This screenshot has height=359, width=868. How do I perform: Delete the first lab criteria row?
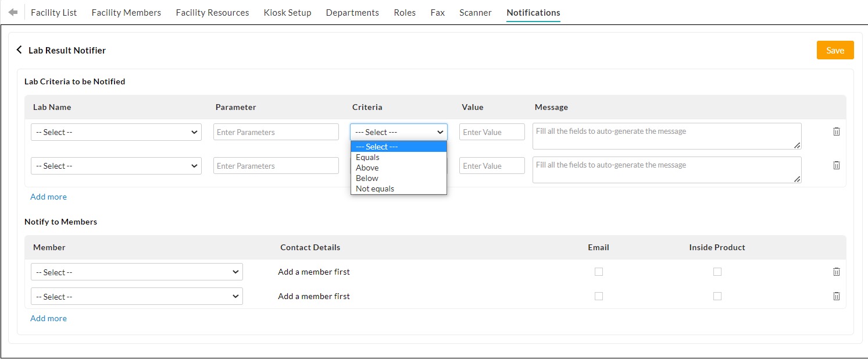836,131
